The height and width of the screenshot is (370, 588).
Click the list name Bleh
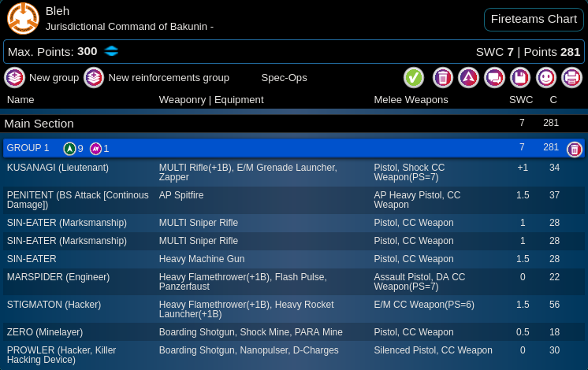point(58,11)
